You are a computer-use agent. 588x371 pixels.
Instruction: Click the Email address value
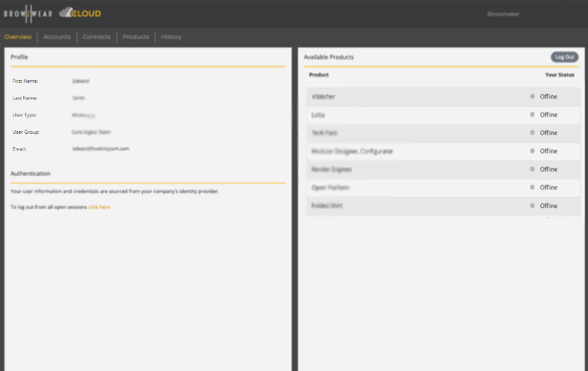coord(101,149)
